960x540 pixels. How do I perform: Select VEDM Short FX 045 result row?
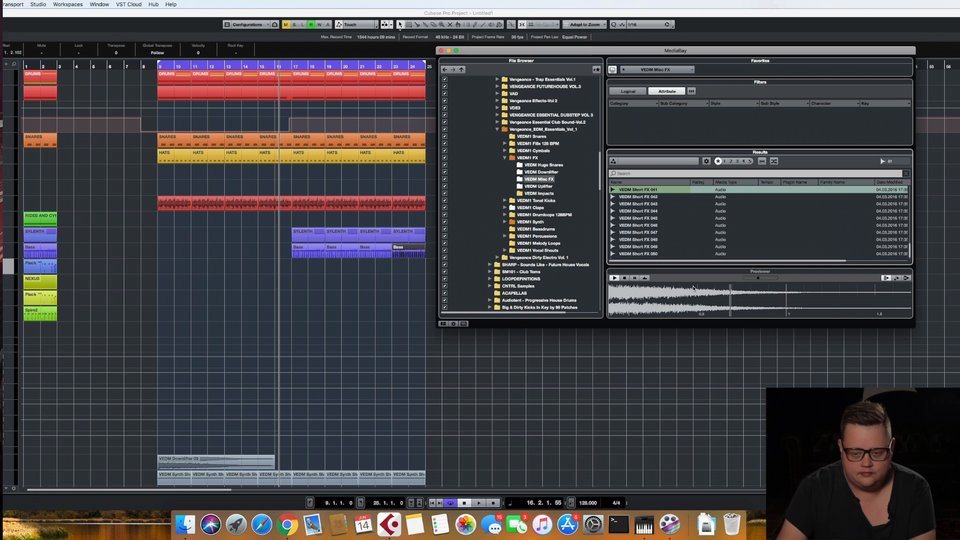tap(759, 218)
